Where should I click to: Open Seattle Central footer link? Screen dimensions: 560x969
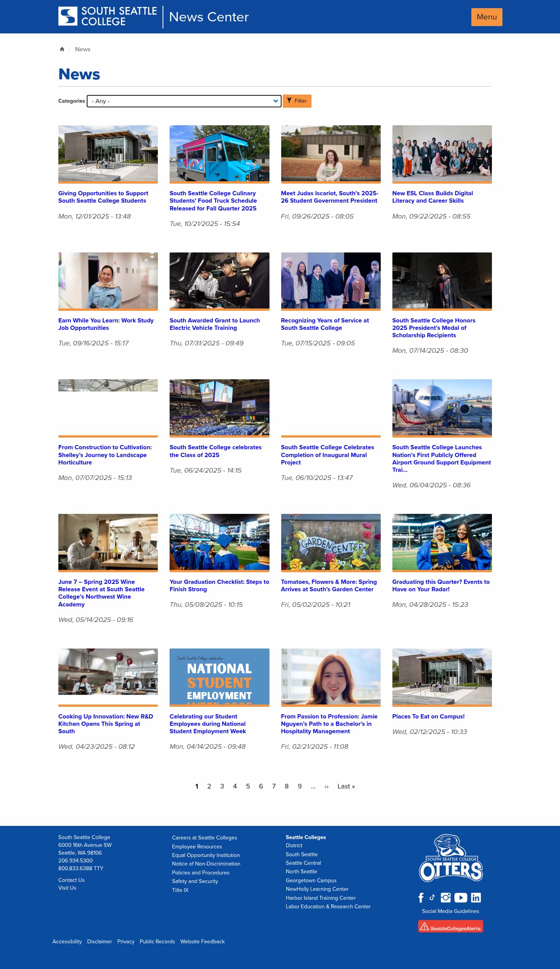[x=303, y=863]
